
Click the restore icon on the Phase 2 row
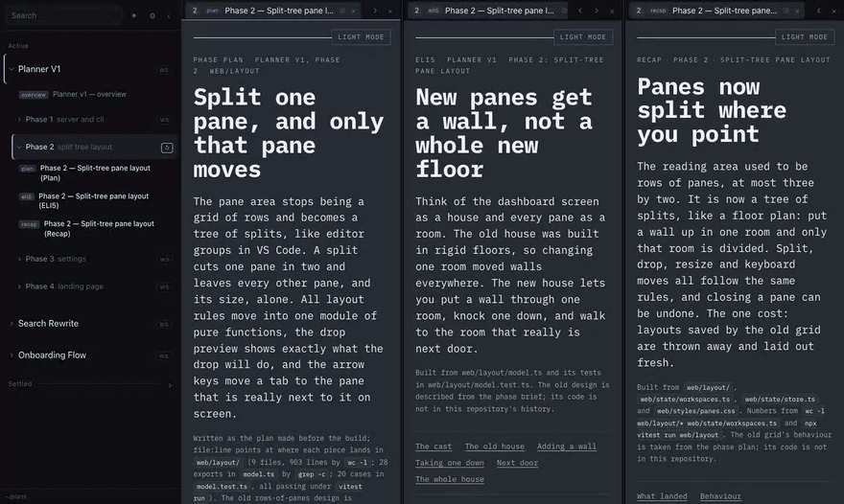point(167,148)
